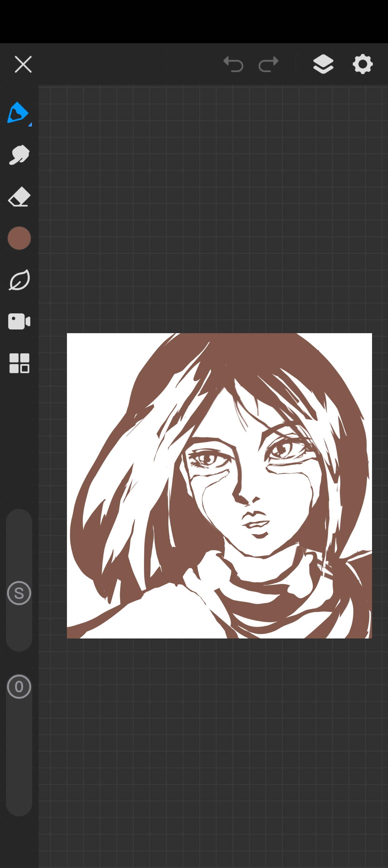Open the brown color swatch picker
Viewport: 388px width, 868px height.
pos(19,238)
